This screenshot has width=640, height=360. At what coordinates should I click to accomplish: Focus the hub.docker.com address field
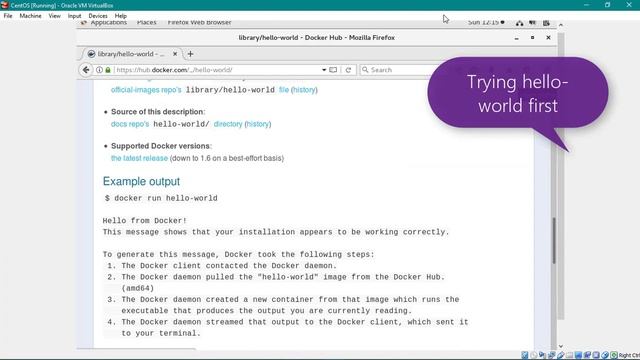pos(216,70)
